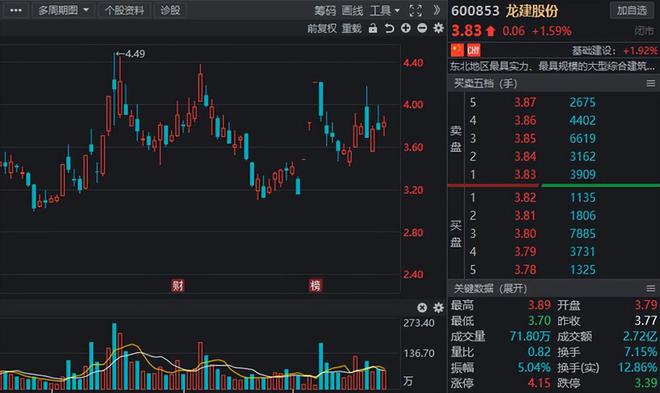The image size is (660, 393).
Task: Toggle 前复权 price adjustment
Action: [x=322, y=29]
